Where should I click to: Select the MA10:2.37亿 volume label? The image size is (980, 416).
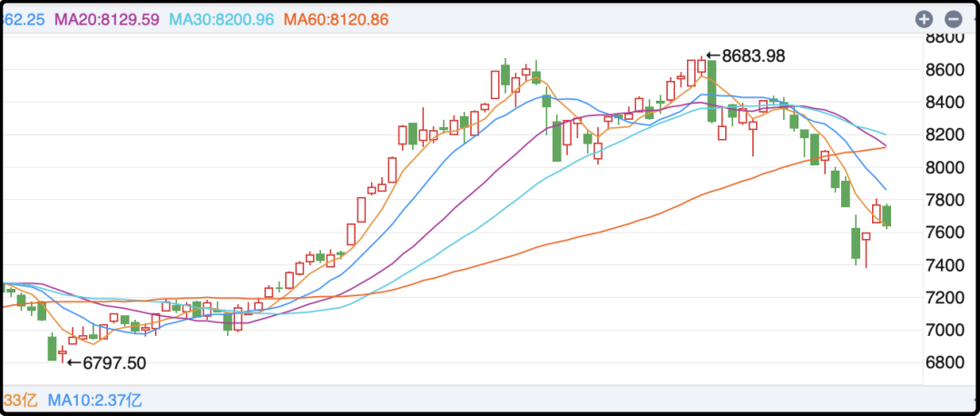point(94,400)
